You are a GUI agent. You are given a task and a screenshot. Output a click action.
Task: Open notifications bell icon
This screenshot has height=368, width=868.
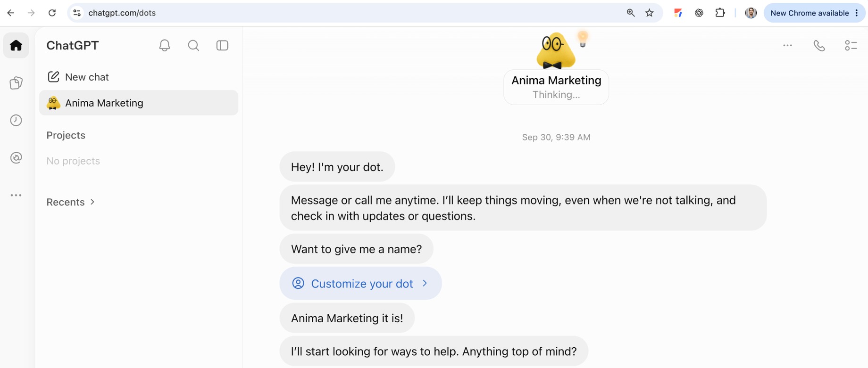click(165, 45)
